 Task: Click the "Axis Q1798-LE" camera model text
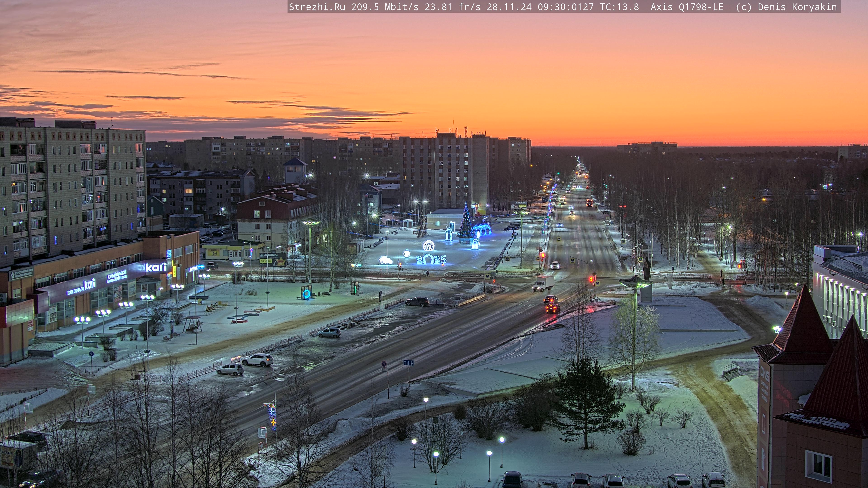pos(687,7)
